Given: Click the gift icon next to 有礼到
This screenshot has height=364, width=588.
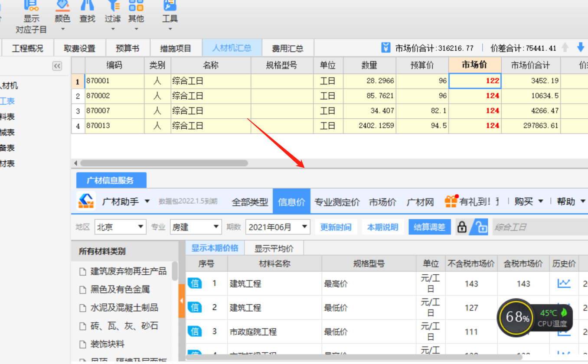Looking at the screenshot, I should pos(451,201).
